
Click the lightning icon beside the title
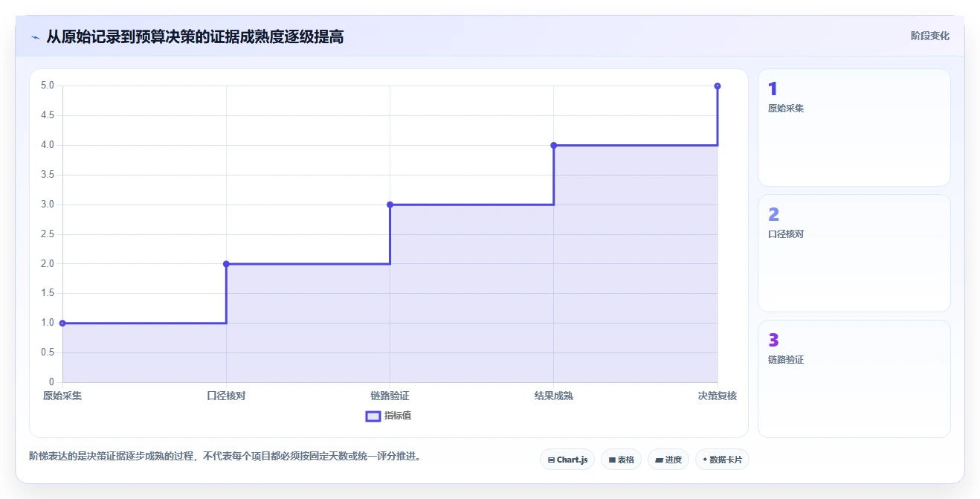tap(35, 36)
